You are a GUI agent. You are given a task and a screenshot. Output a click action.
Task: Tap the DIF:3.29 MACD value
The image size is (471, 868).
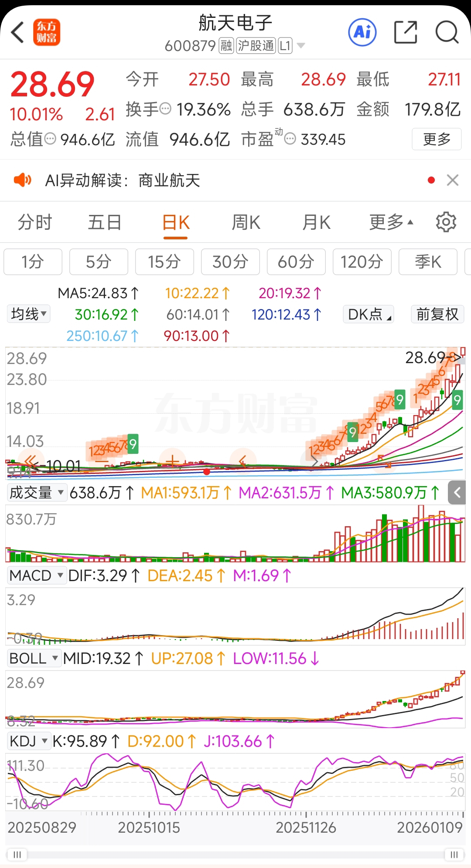pos(104,575)
